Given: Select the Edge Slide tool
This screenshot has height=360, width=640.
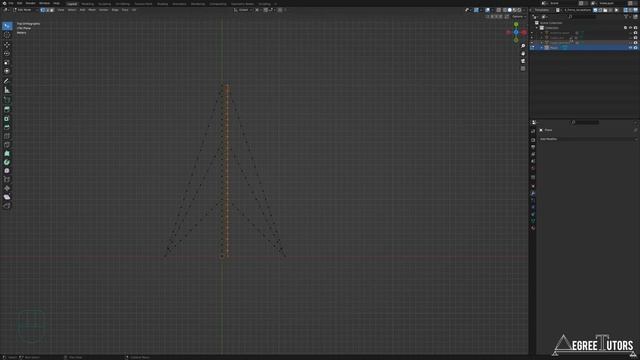Looking at the screenshot, I should (x=7, y=180).
